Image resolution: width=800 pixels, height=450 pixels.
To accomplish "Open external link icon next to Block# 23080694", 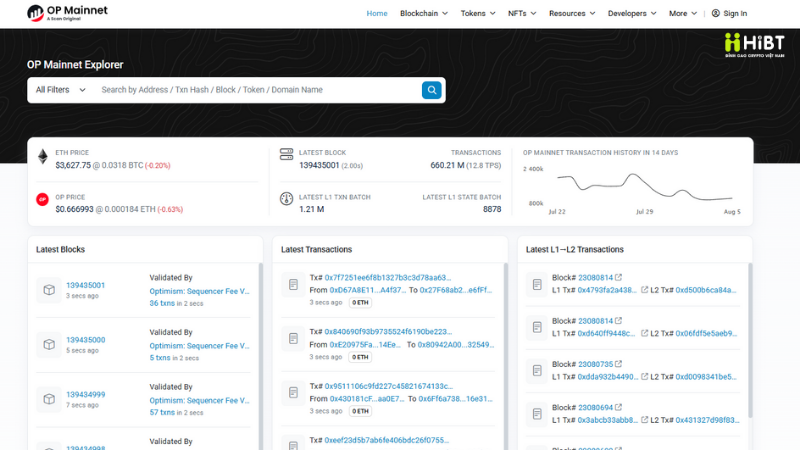I will click(618, 407).
